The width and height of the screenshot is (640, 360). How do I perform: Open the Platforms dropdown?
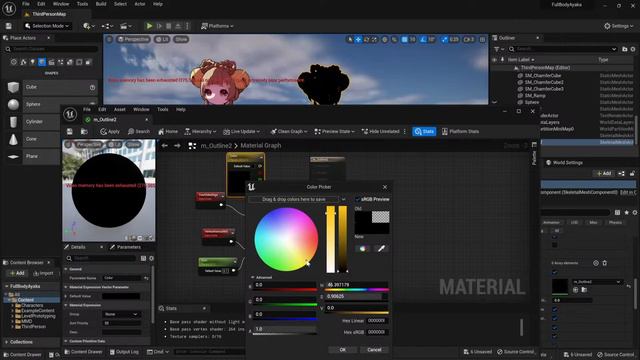point(217,26)
